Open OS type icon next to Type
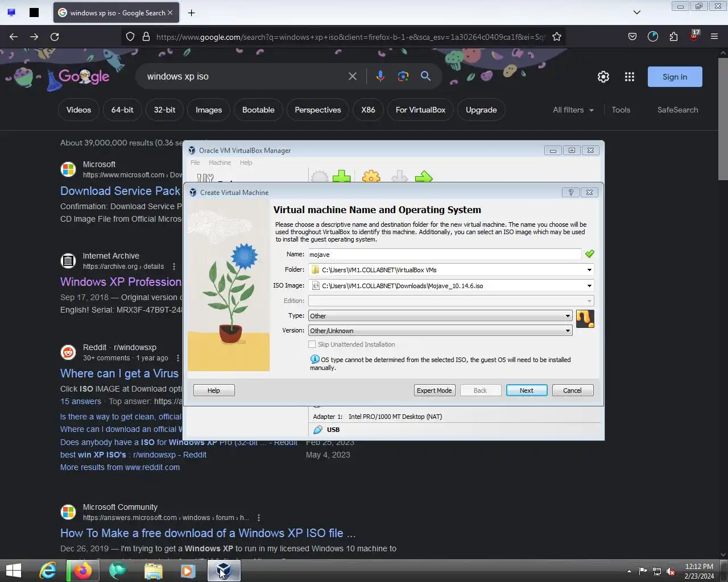The image size is (728, 582). 585,319
